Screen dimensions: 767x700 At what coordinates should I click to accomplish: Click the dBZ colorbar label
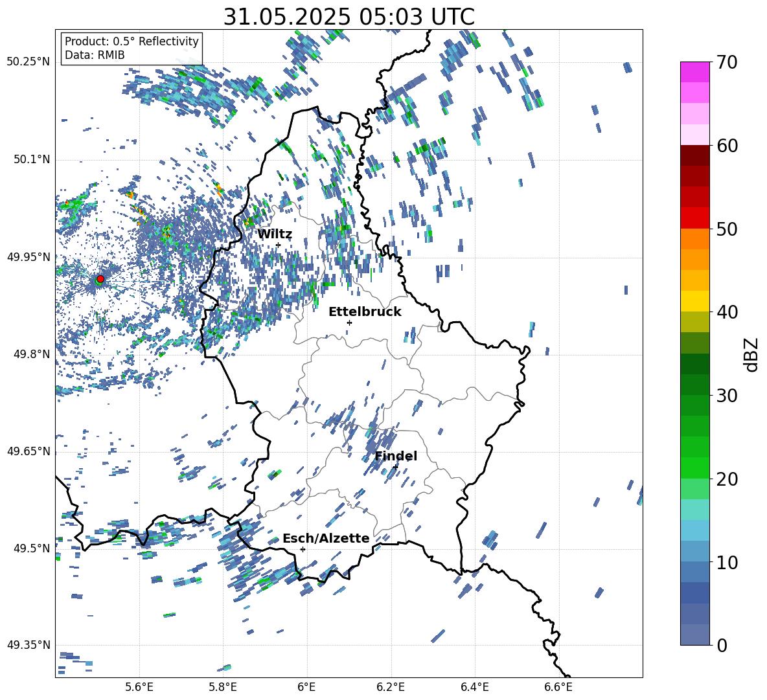(x=752, y=354)
